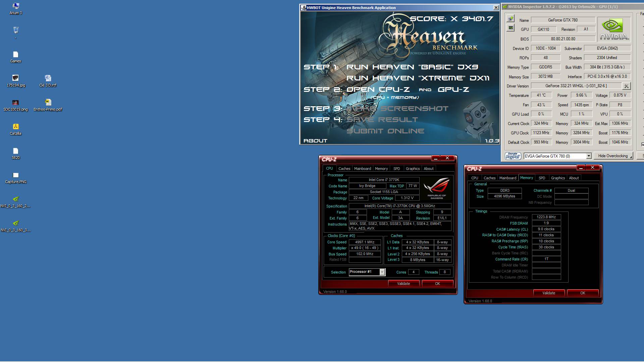This screenshot has width=644, height=362.
Task: Open About tab in right CPU-Z window
Action: (574, 178)
